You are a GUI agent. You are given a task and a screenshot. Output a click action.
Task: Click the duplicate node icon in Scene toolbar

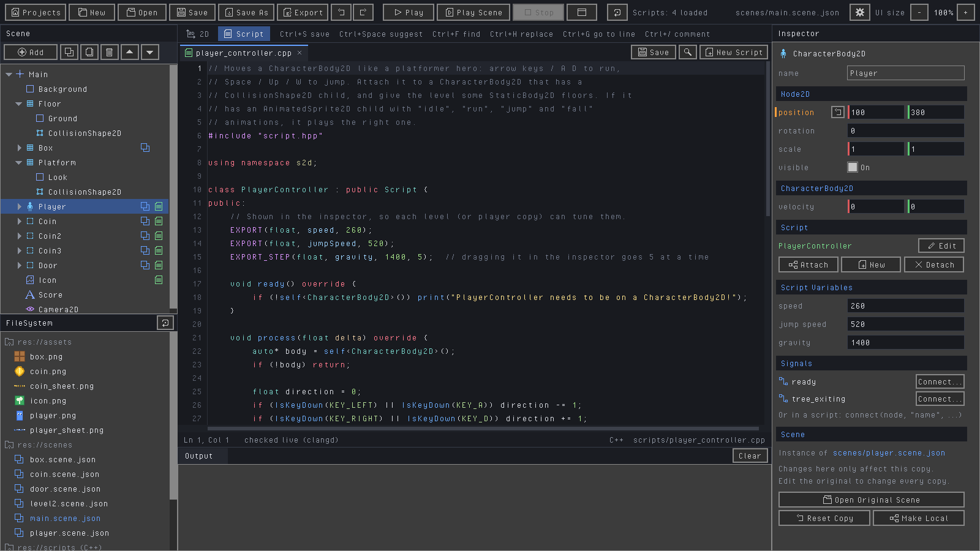pos(69,53)
